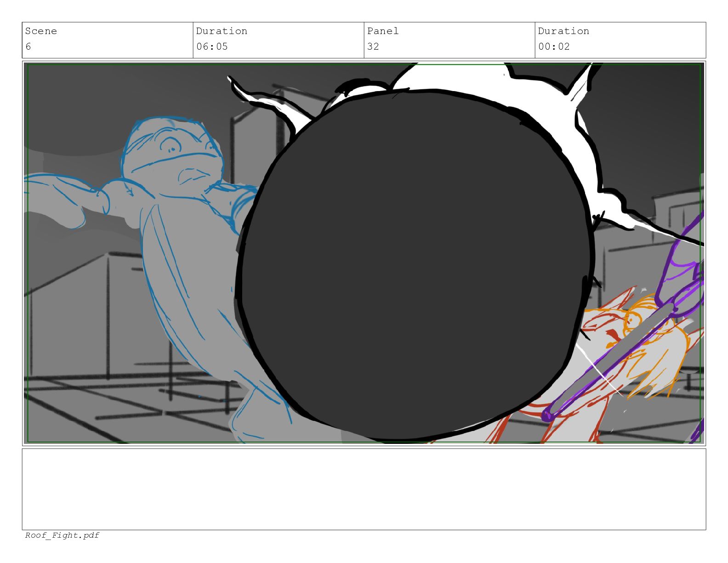Click the Scene header label
728x563 pixels.
(41, 31)
